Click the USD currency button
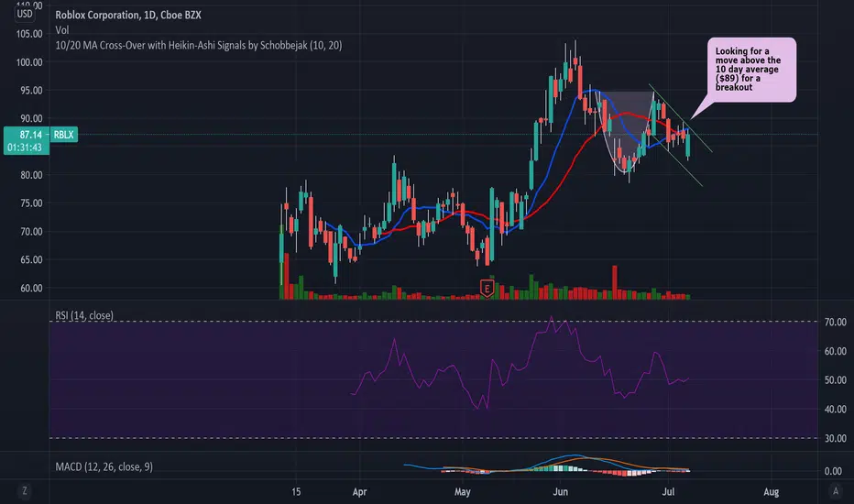 [25, 14]
